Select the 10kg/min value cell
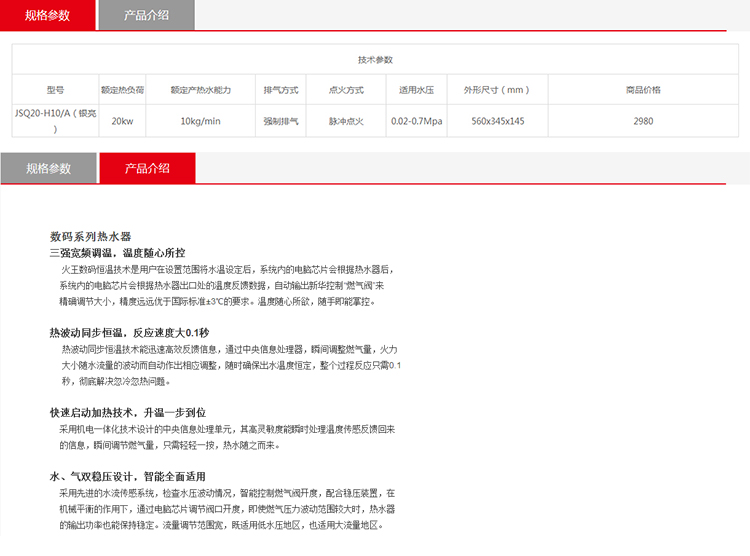 point(200,121)
